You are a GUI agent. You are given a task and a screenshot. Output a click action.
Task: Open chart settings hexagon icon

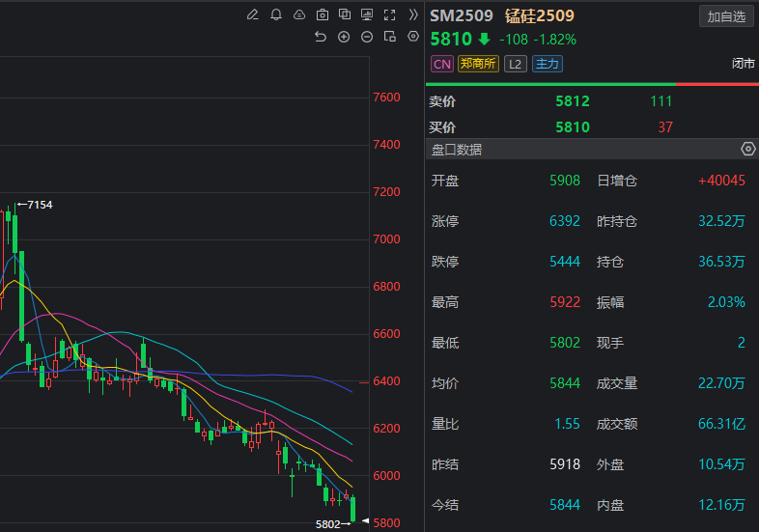tap(413, 37)
